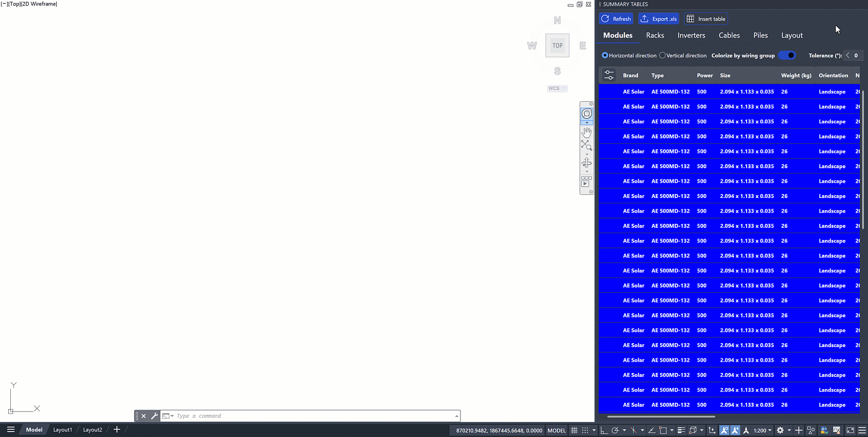Click the TOP face of the ViewCube
This screenshot has width=868, height=437.
[557, 45]
